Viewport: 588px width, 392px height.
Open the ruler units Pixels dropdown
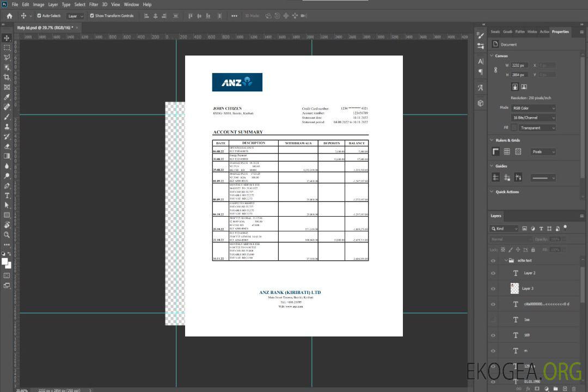[543, 152]
